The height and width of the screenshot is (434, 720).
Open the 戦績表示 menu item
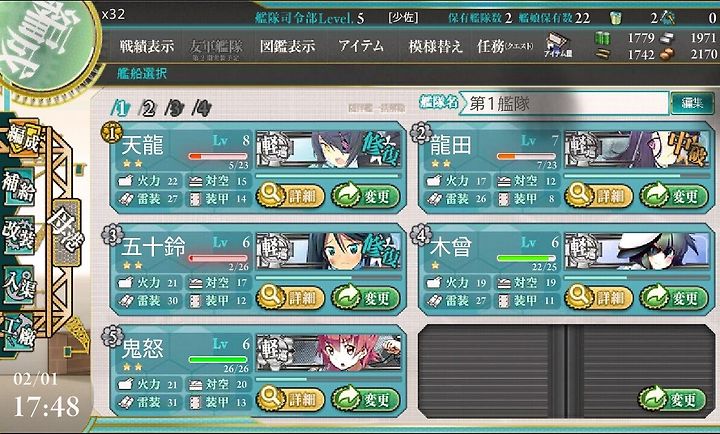pos(147,46)
